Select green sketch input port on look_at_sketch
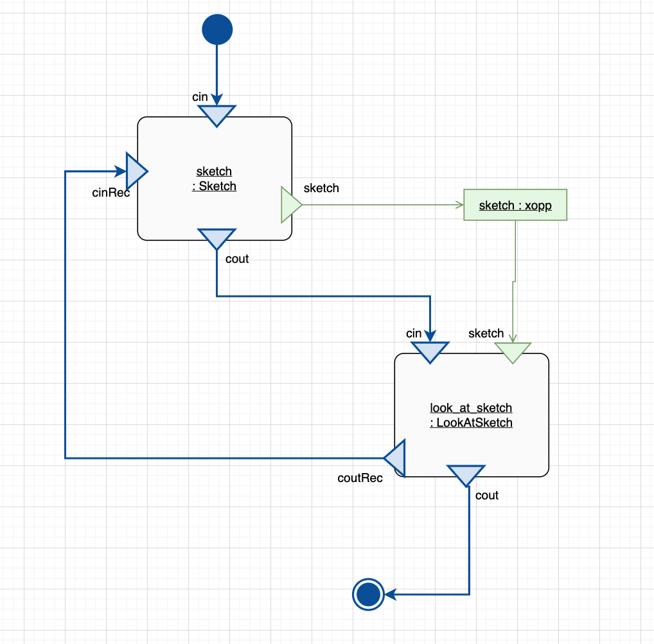This screenshot has height=644, width=654. coord(513,352)
